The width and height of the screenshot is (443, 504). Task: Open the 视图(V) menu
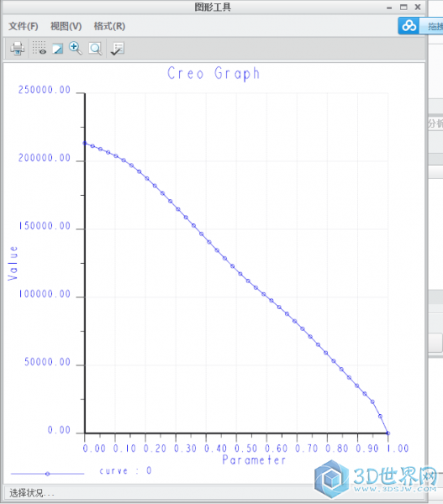(x=66, y=26)
